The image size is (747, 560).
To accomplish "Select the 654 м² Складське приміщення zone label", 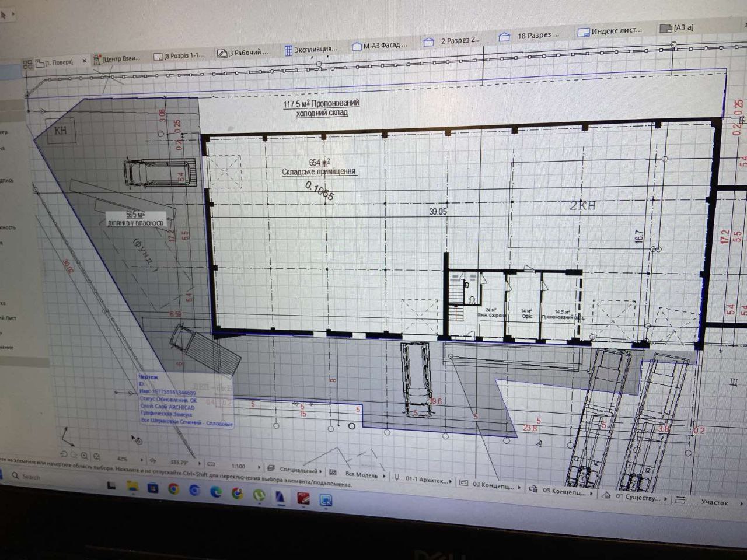I will (319, 167).
